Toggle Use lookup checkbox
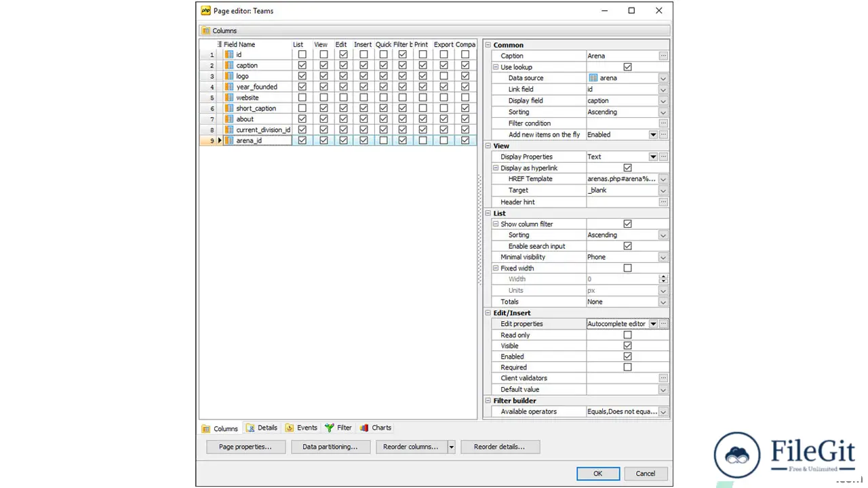 (627, 67)
